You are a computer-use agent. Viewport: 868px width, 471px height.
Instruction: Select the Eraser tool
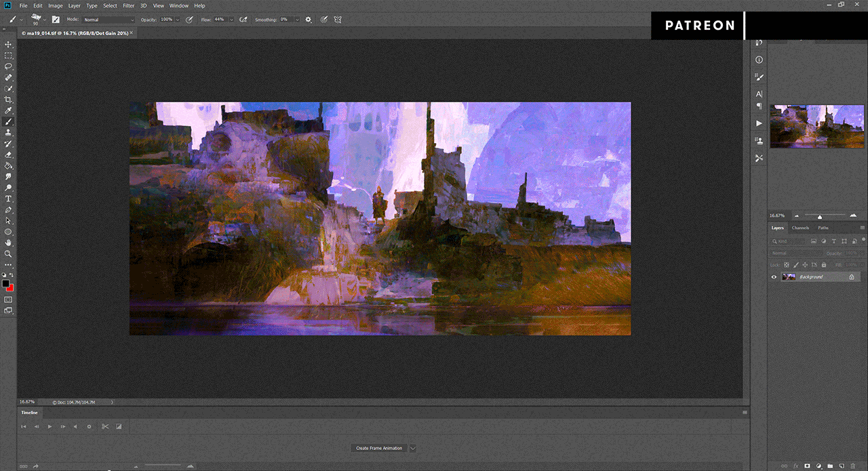(8, 155)
